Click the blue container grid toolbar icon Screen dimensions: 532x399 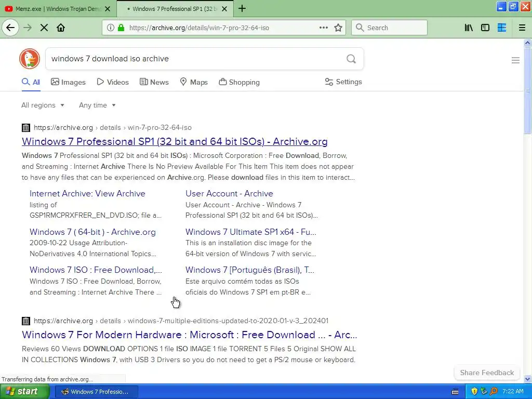[501, 28]
